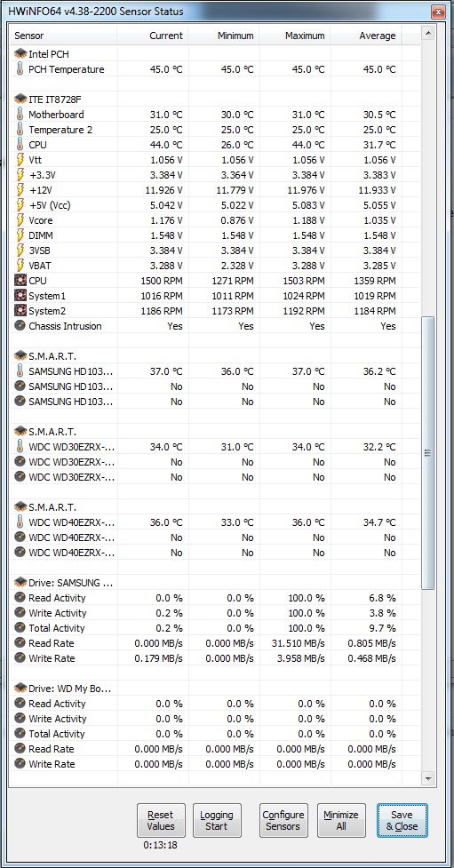454x868 pixels.
Task: Click the Reset Values button
Action: (161, 820)
